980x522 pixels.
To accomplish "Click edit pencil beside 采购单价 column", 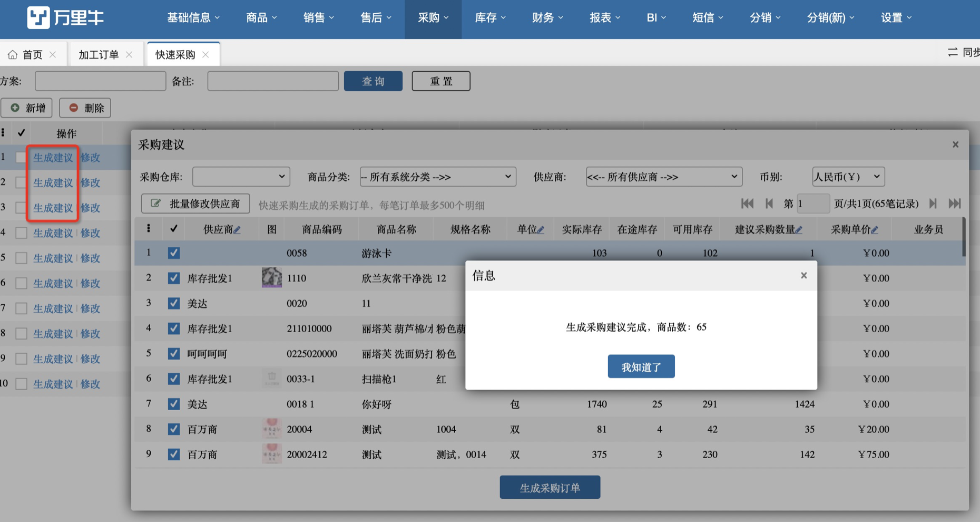I will (875, 230).
